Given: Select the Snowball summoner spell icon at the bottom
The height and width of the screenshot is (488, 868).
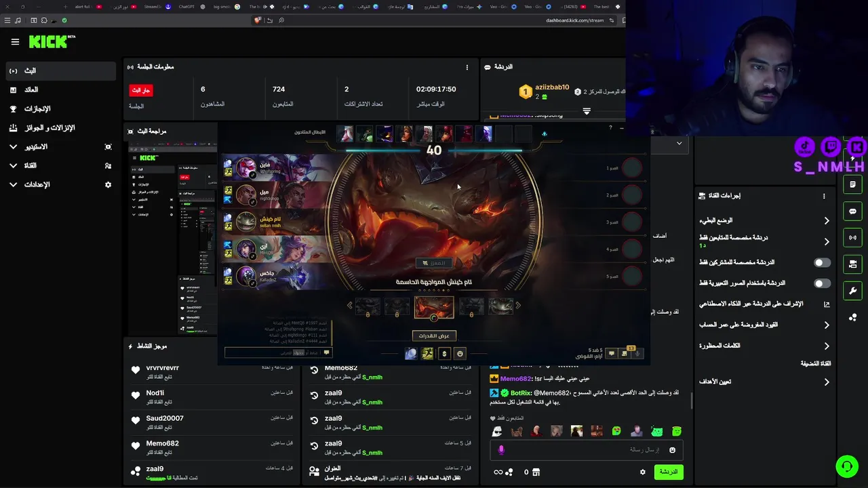Looking at the screenshot, I should [x=410, y=353].
